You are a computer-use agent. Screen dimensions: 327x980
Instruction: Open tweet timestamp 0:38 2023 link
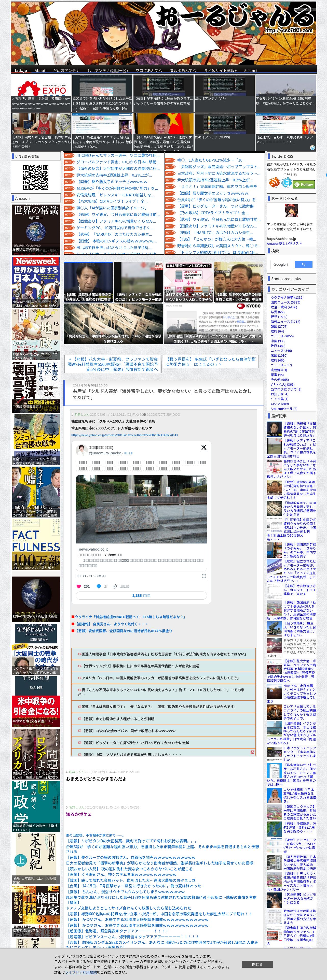pos(91,575)
